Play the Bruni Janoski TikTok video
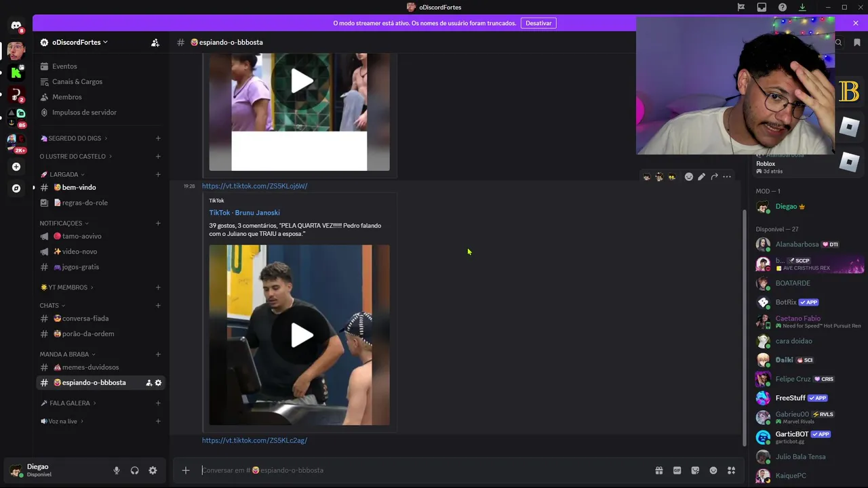Viewport: 868px width, 488px height. pyautogui.click(x=302, y=335)
